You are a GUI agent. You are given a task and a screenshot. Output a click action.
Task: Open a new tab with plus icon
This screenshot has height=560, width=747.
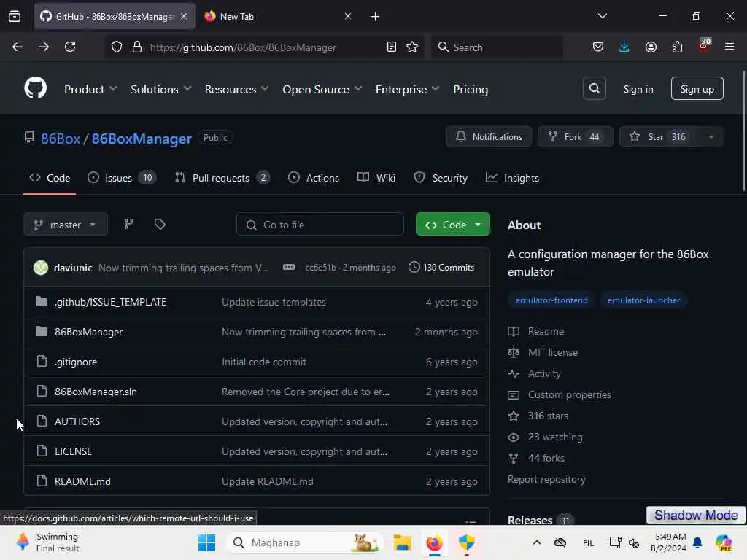[x=376, y=17]
